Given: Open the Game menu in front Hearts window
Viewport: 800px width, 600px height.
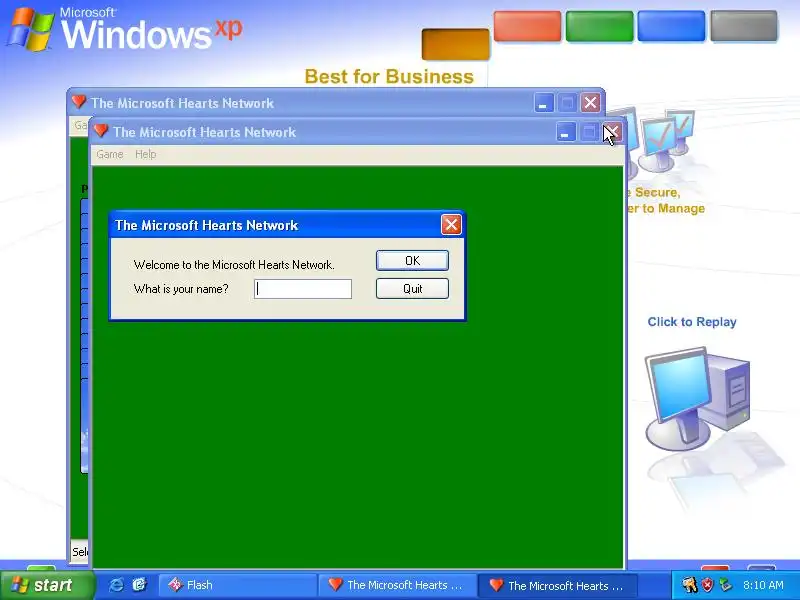Looking at the screenshot, I should tap(110, 154).
